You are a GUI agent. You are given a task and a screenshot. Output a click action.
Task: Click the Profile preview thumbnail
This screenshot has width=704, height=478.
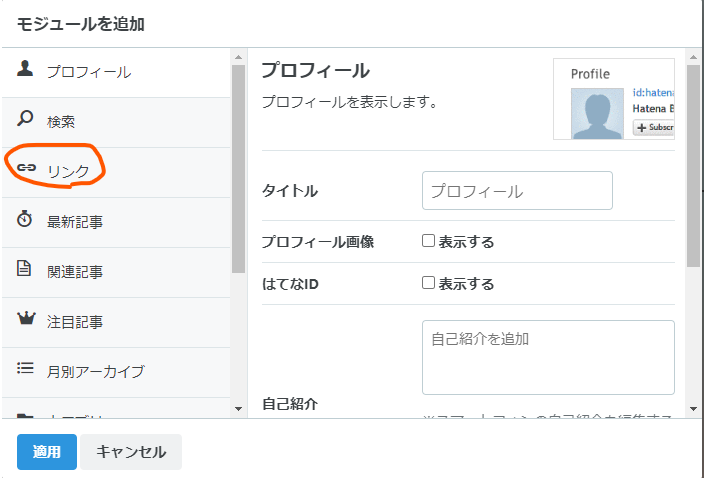(x=614, y=99)
